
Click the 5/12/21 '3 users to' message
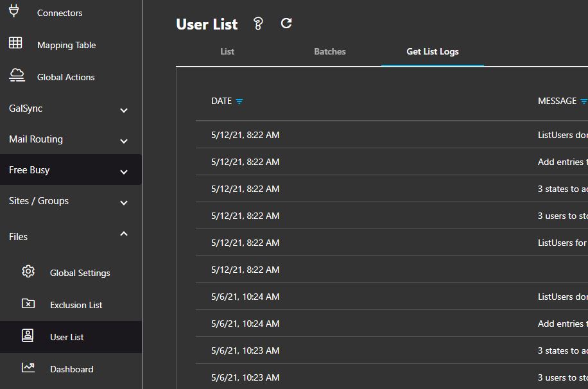tap(562, 216)
